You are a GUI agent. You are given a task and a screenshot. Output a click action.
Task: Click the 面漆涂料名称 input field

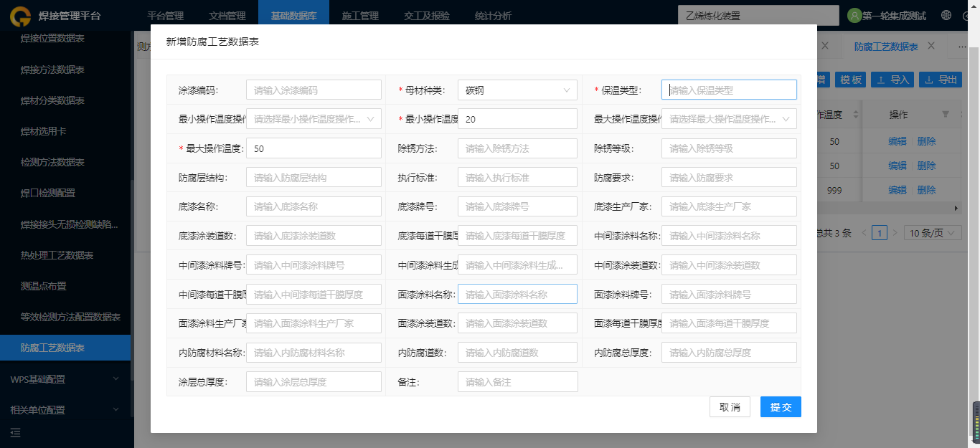pos(517,295)
